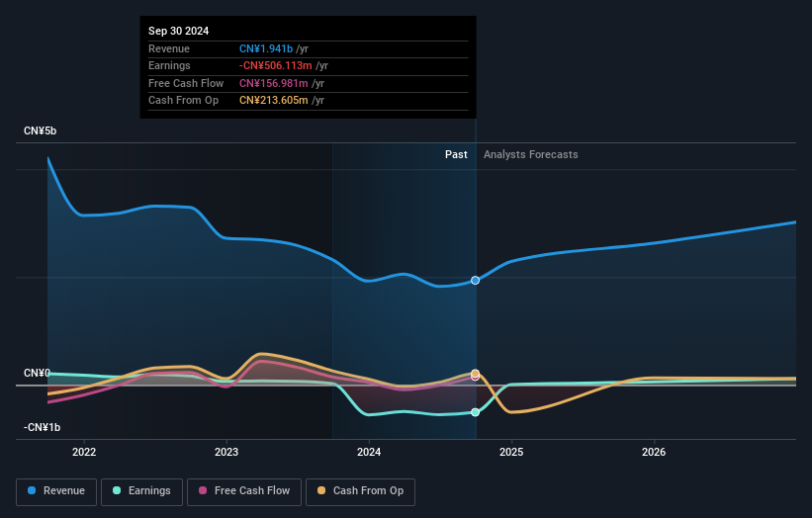Click the Free Cash Flow label in tooltip
The image size is (812, 518).
coord(186,83)
